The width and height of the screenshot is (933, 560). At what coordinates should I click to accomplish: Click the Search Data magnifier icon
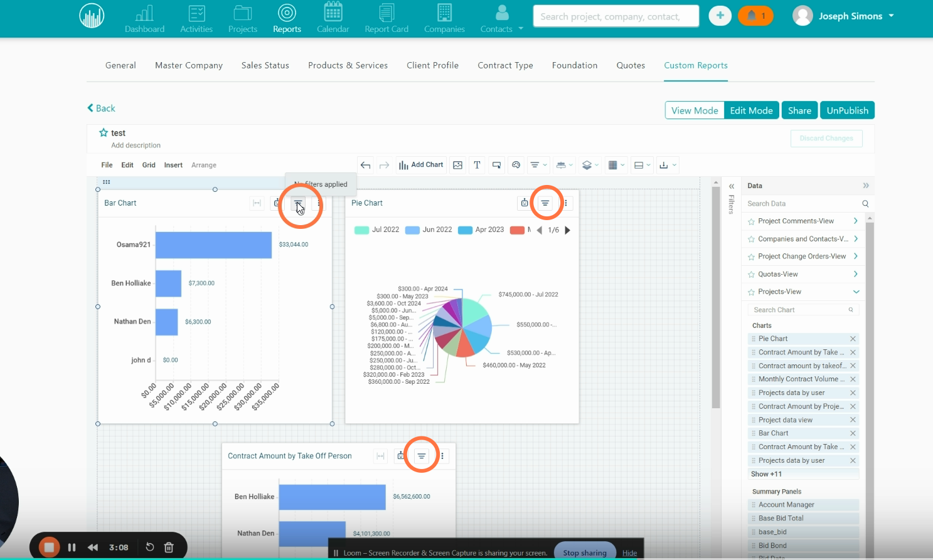click(x=865, y=204)
